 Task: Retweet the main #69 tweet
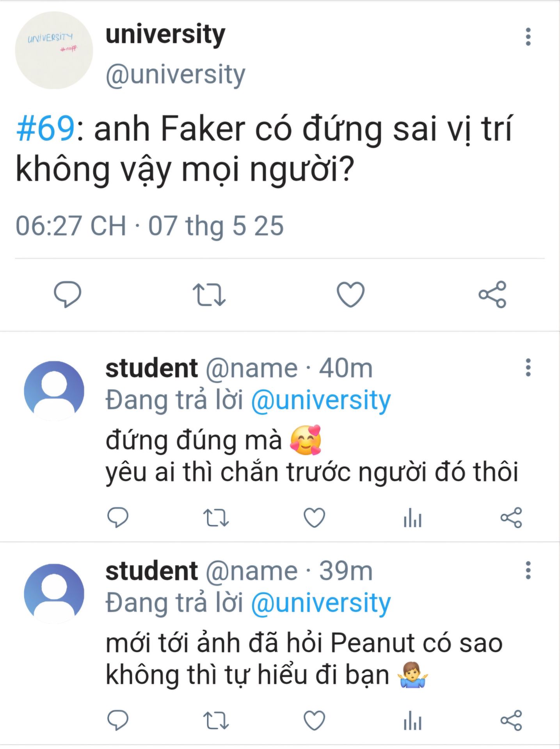coord(209,294)
